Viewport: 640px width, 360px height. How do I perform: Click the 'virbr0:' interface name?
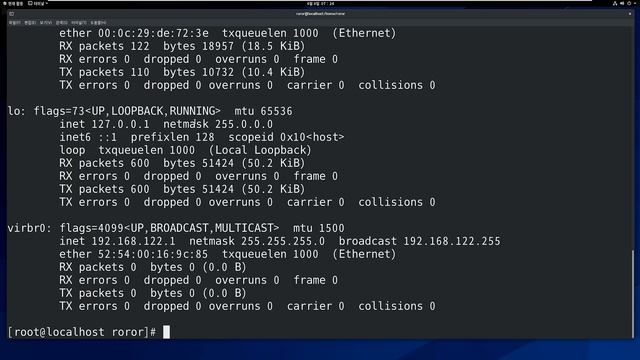click(29, 228)
